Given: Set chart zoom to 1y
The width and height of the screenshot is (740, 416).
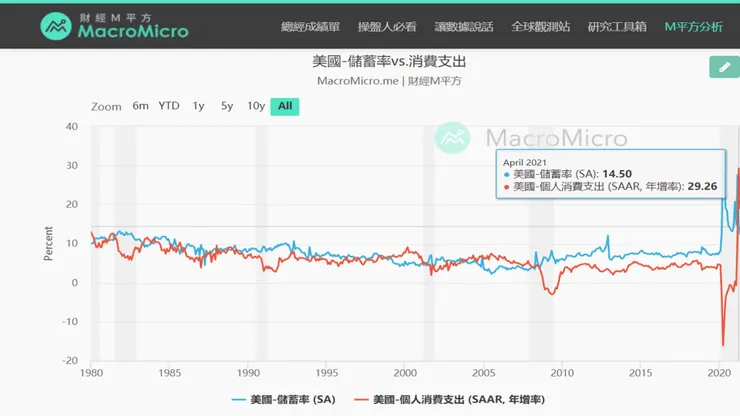Looking at the screenshot, I should pos(198,106).
